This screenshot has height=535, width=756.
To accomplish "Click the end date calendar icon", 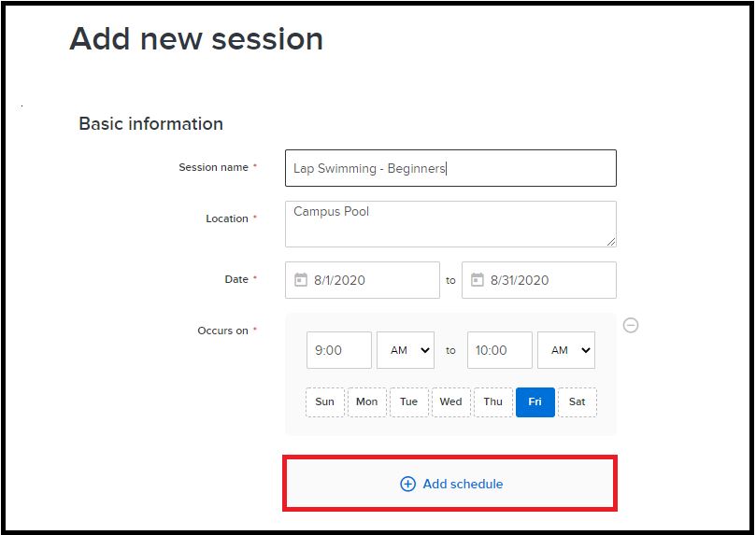I will [477, 279].
